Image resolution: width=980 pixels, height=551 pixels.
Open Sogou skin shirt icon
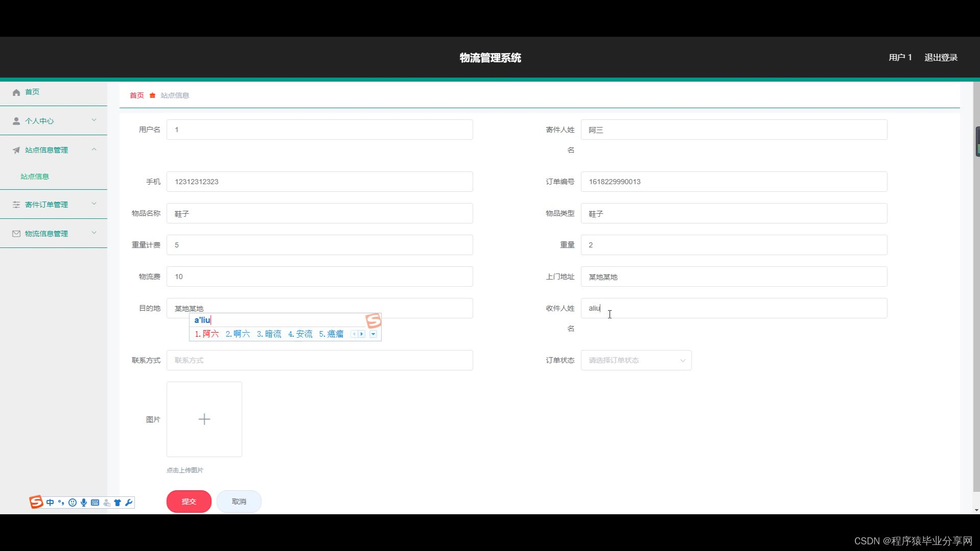coord(117,503)
